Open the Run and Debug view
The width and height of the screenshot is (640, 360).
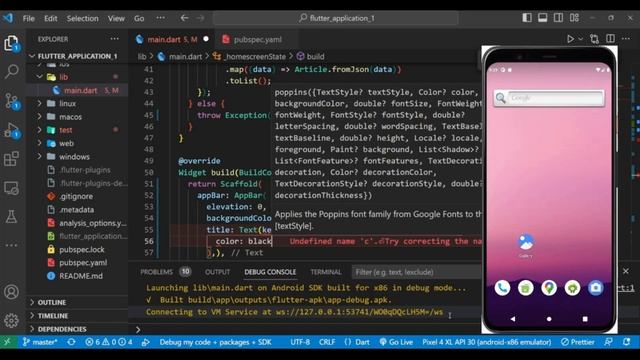point(11,130)
